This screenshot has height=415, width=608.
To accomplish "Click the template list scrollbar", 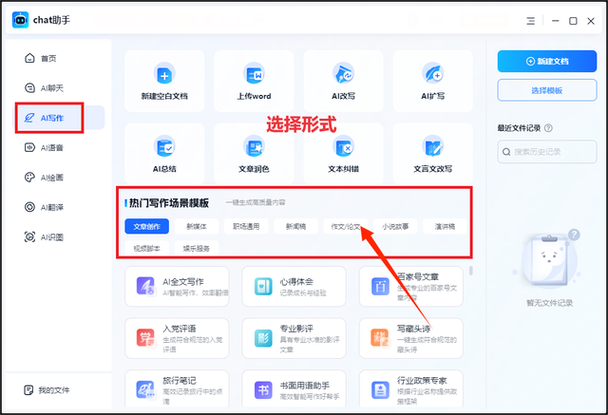I will pyautogui.click(x=471, y=270).
